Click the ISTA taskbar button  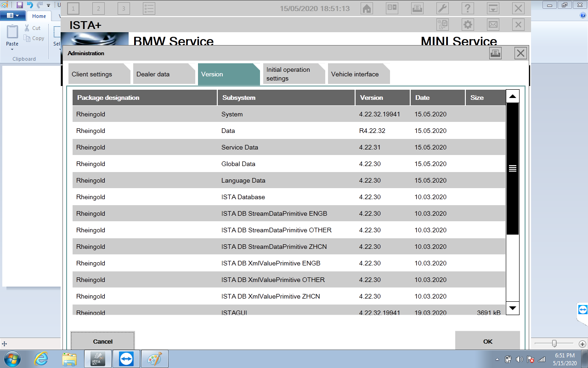(97, 359)
